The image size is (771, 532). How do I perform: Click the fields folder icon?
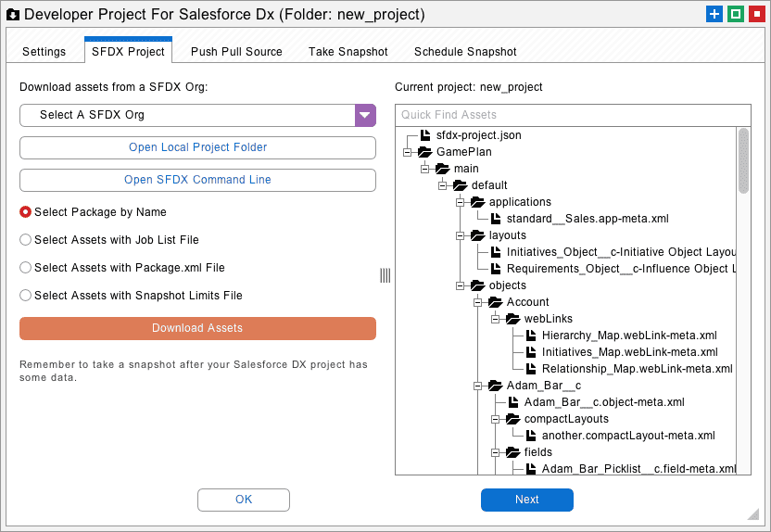click(513, 453)
